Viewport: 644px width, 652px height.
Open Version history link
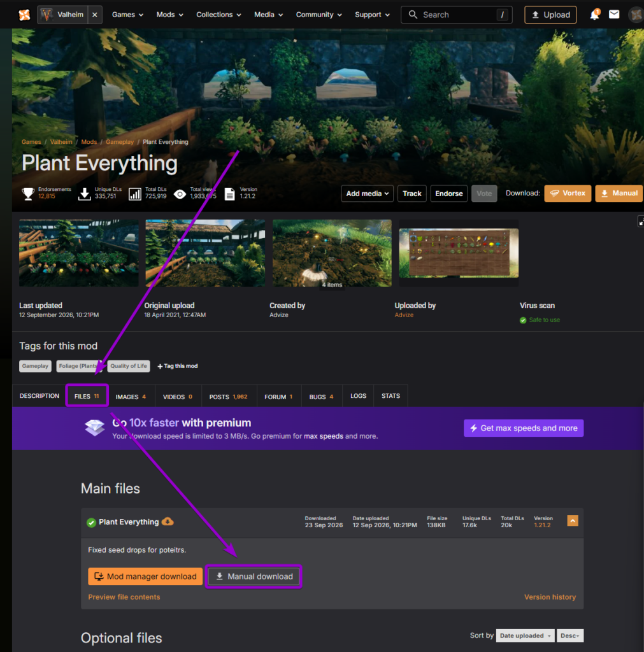(x=550, y=597)
